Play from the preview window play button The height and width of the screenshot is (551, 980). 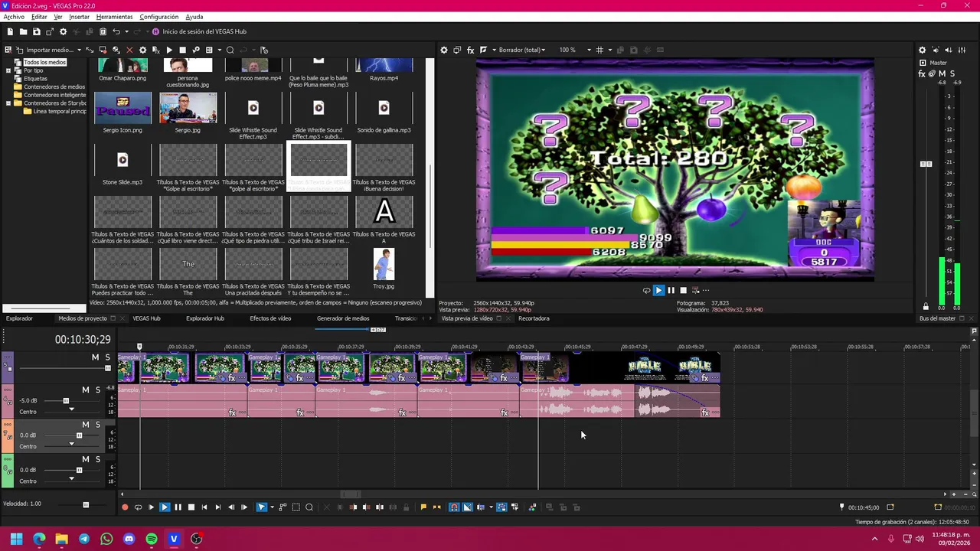tap(658, 290)
